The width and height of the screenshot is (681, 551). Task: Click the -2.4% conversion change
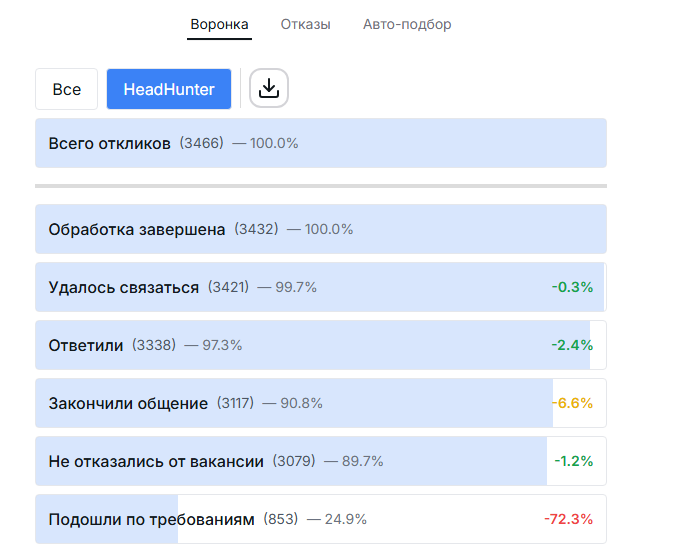572,345
